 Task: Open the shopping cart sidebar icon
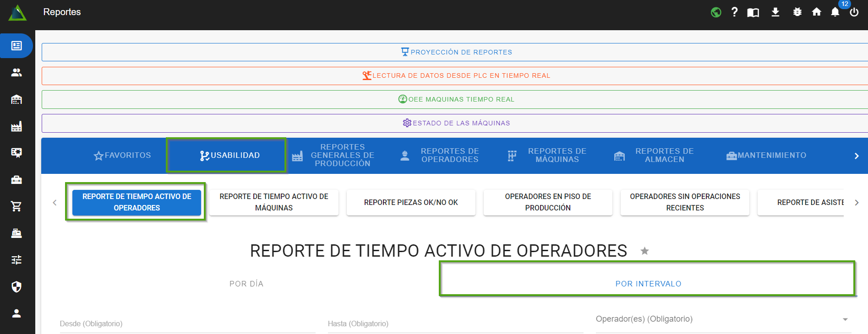click(16, 206)
